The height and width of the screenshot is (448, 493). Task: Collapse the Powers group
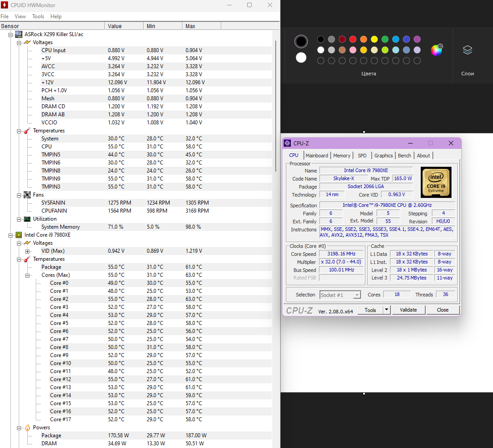(x=19, y=428)
